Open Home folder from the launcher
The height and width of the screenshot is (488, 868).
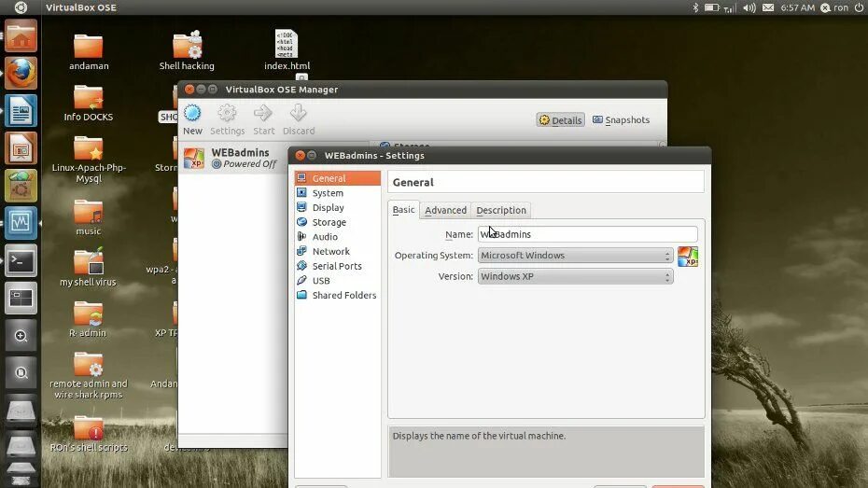tap(21, 36)
